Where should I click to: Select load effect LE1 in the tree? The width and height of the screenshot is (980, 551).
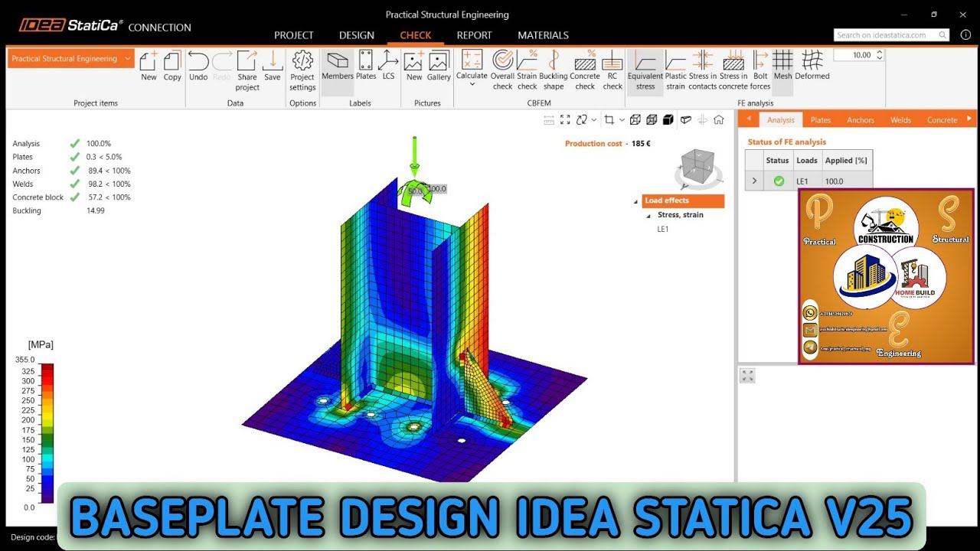coord(663,229)
